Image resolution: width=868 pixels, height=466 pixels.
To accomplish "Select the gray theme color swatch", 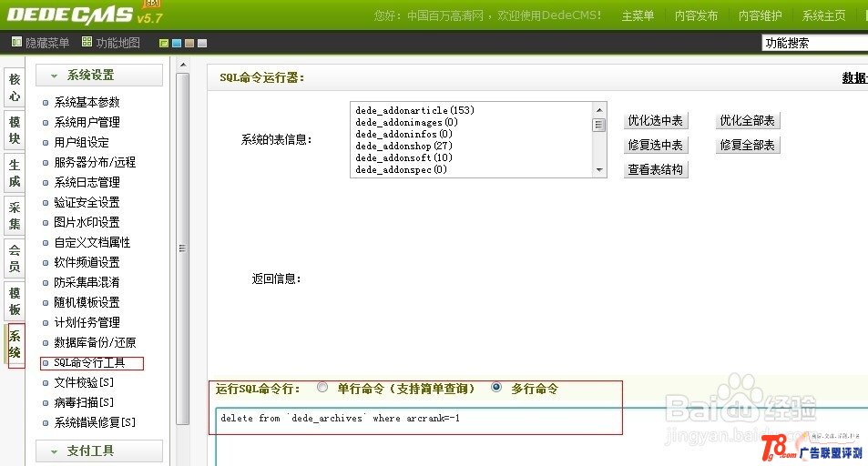I will (x=202, y=43).
